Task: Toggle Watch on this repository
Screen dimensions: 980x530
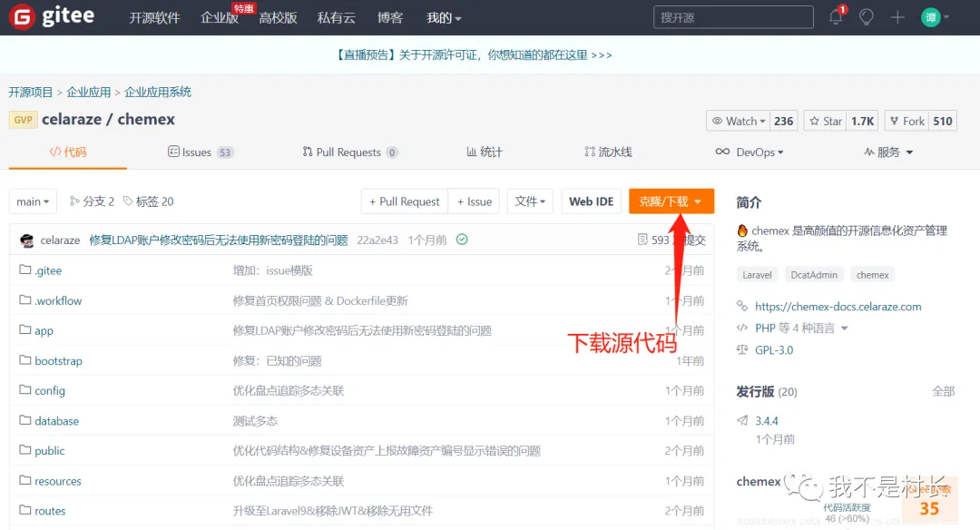Action: [740, 121]
